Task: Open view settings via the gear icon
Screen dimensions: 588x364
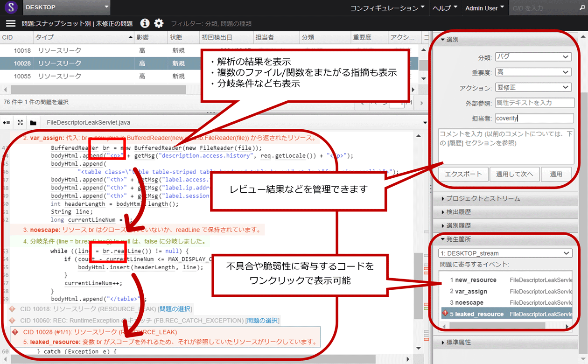Action: tap(159, 23)
